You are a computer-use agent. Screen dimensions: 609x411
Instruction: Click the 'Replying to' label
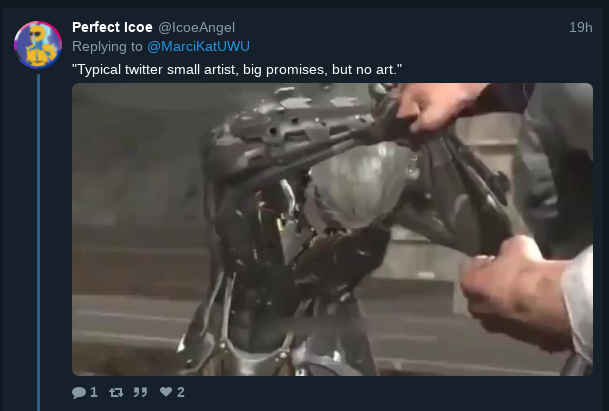pyautogui.click(x=107, y=47)
